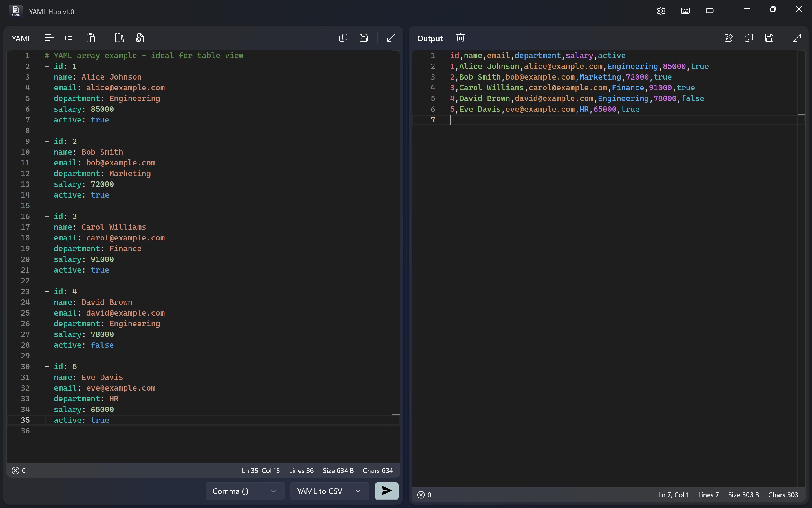
Task: Click 'YAML Hub v1.0' window title text
Action: pos(52,11)
